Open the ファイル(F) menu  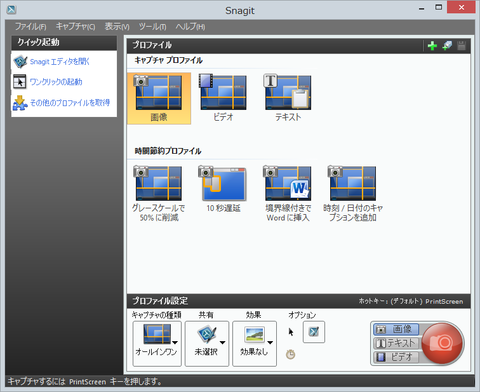point(31,27)
